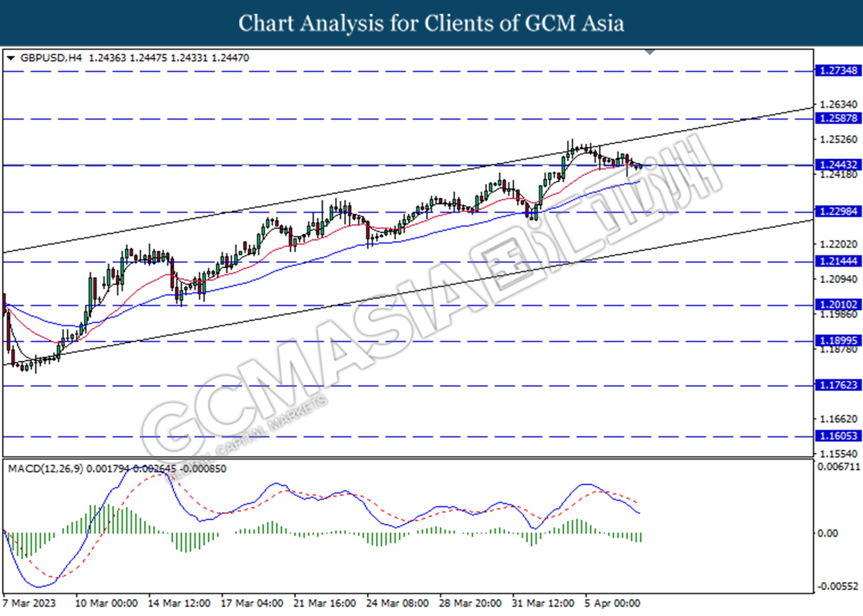Viewport: 863px width, 616px height.
Task: Click the 14 Mar 12:00 time label
Action: coord(179,603)
